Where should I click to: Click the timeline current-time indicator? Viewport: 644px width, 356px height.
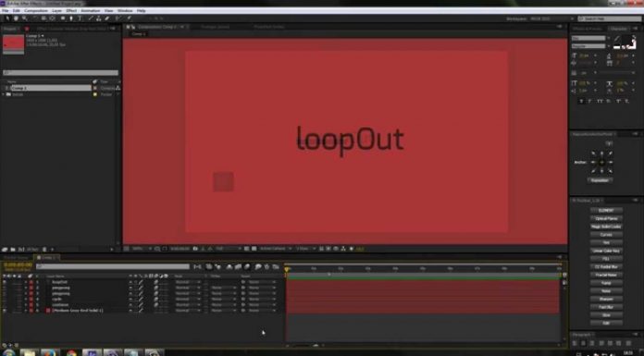pos(287,269)
